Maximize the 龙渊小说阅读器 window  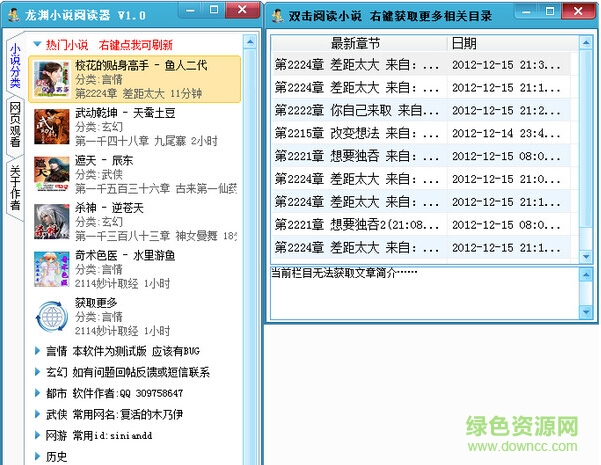coord(214,10)
